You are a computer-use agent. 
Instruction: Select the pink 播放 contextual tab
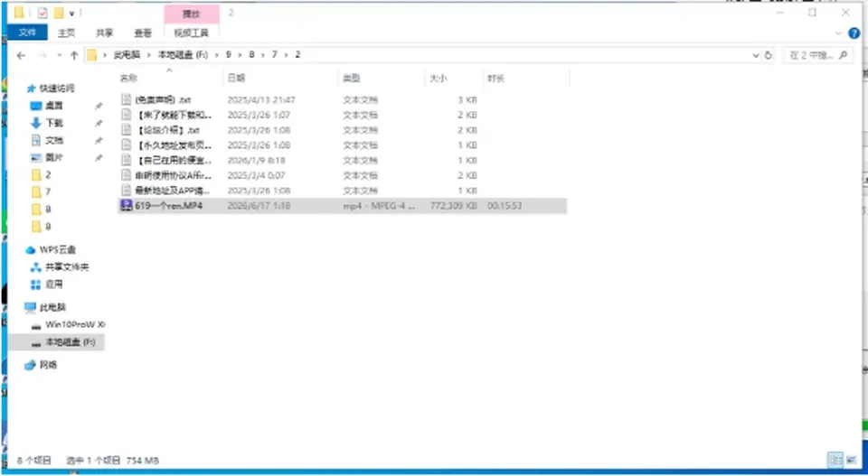[x=192, y=14]
